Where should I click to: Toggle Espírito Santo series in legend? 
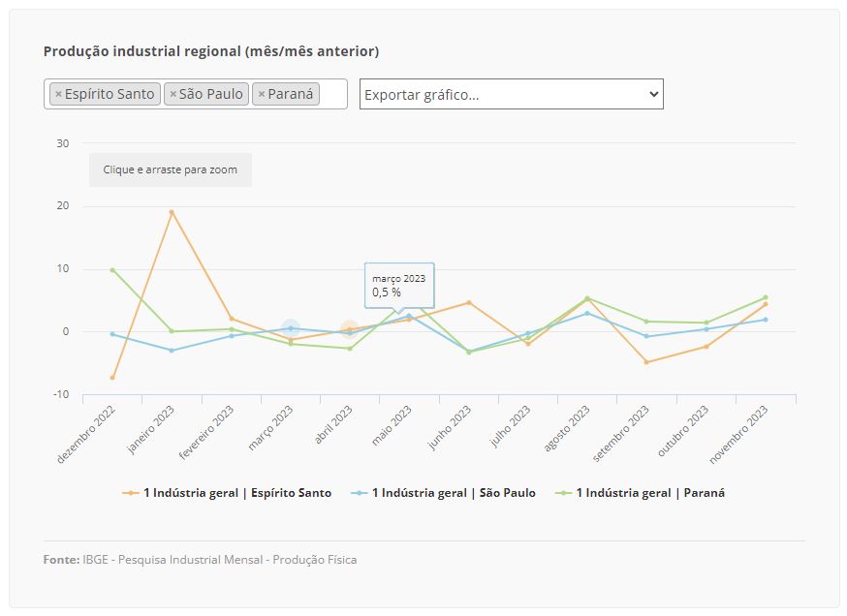227,493
